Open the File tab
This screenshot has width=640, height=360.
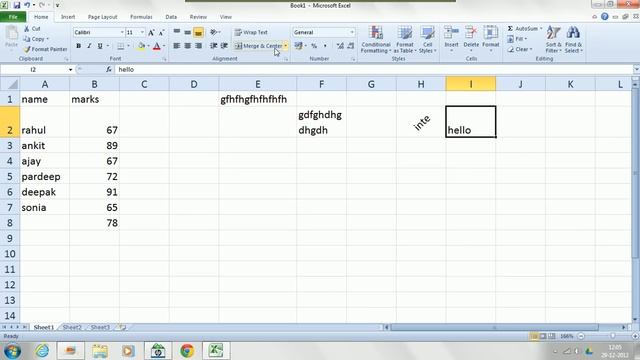(x=13, y=17)
